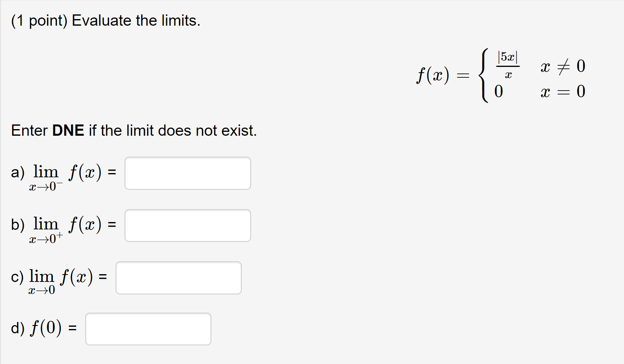Click the lim notation in part a
This screenshot has height=364, width=624.
tap(46, 171)
